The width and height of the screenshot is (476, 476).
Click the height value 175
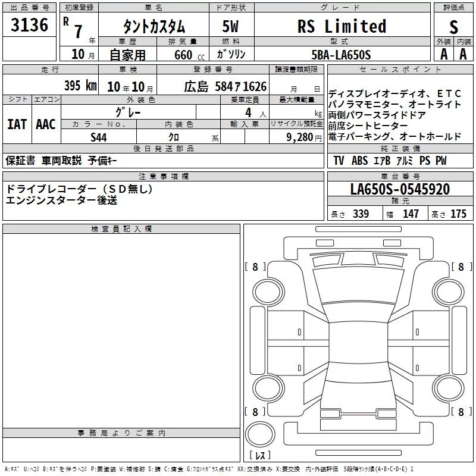tap(458, 214)
